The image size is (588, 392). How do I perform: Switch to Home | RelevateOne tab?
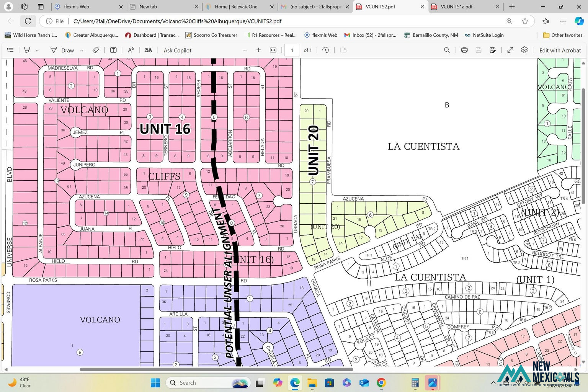coord(240,7)
